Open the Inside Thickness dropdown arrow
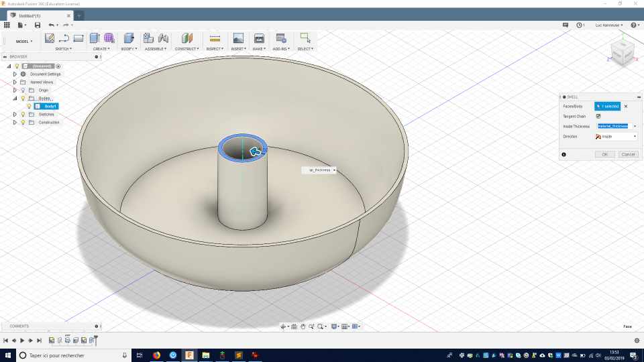 [x=635, y=127]
